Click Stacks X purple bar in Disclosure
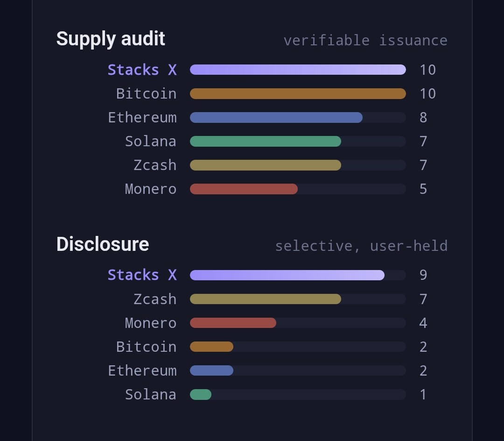504x441 pixels. [287, 275]
